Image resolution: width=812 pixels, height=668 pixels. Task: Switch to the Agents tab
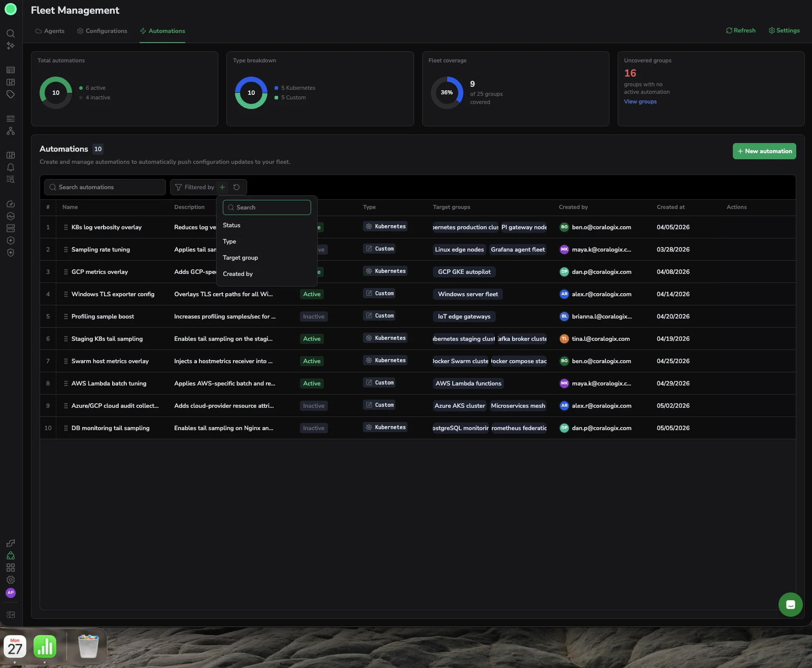coord(50,31)
